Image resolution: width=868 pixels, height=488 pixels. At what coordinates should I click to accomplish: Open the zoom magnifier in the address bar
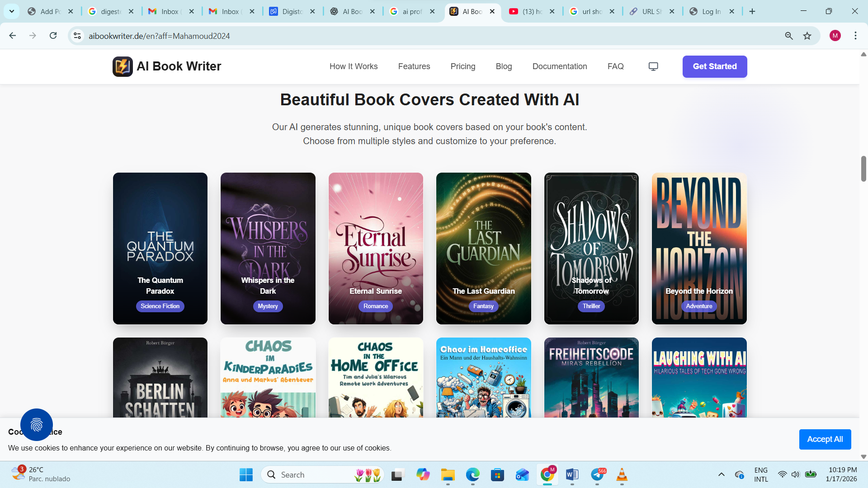(788, 36)
